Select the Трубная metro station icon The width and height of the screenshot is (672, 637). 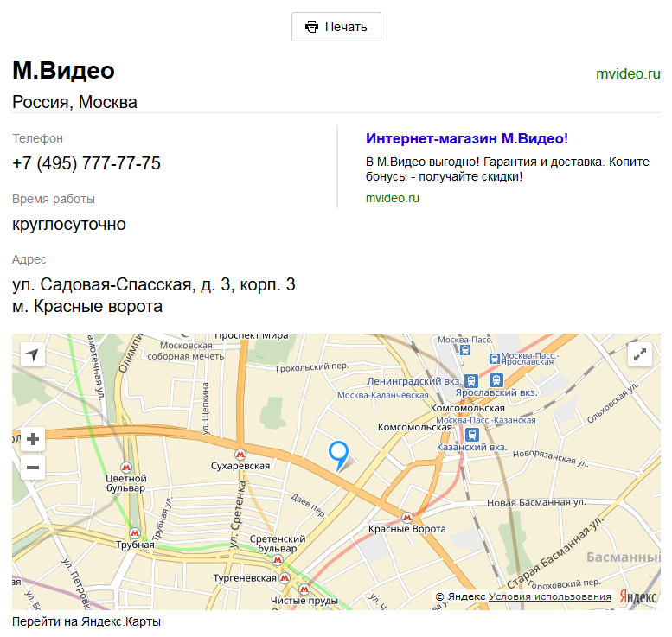click(135, 533)
